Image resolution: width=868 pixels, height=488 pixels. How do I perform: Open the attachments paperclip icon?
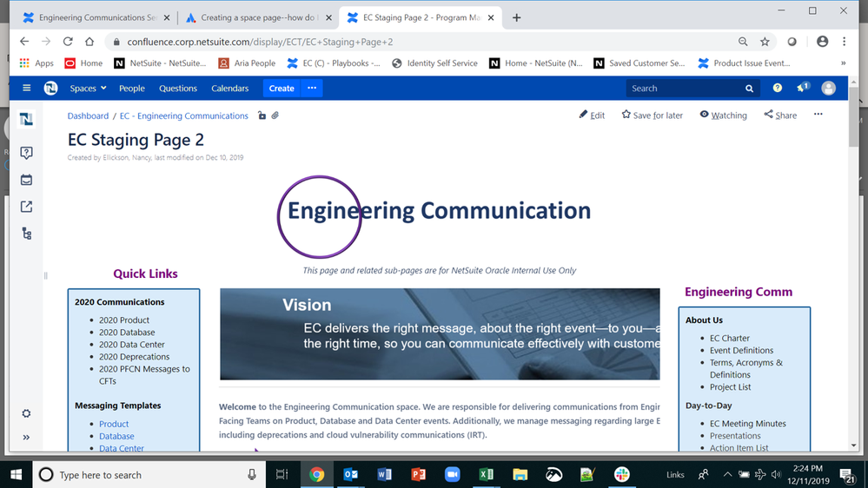pos(275,115)
